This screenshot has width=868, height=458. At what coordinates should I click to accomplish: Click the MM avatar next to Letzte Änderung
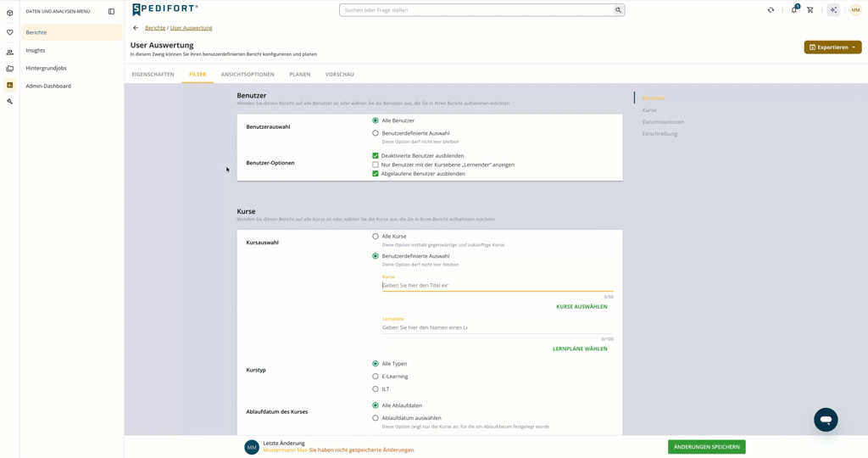252,447
